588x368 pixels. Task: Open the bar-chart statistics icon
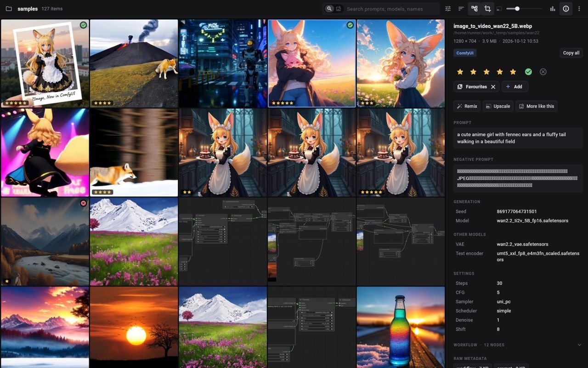click(553, 9)
